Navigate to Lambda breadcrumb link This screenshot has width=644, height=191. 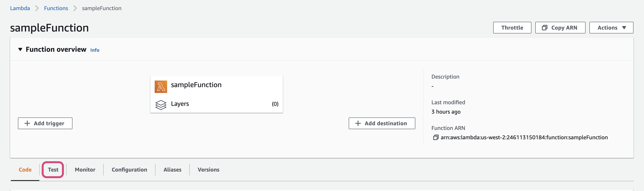(20, 8)
